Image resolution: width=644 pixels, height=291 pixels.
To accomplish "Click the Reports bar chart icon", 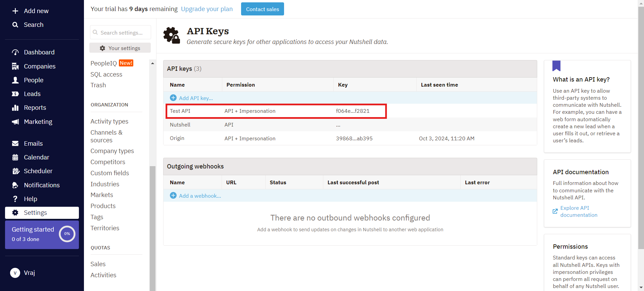I will (15, 108).
